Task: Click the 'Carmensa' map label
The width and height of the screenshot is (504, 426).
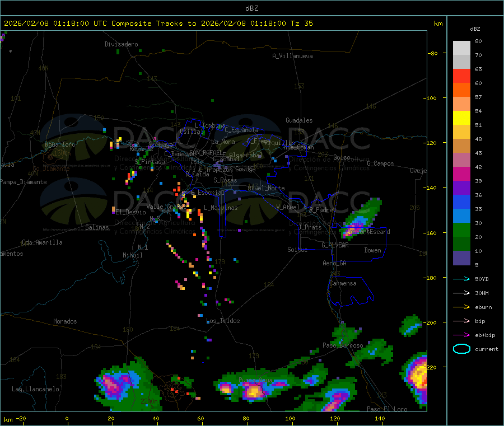Action: point(343,283)
